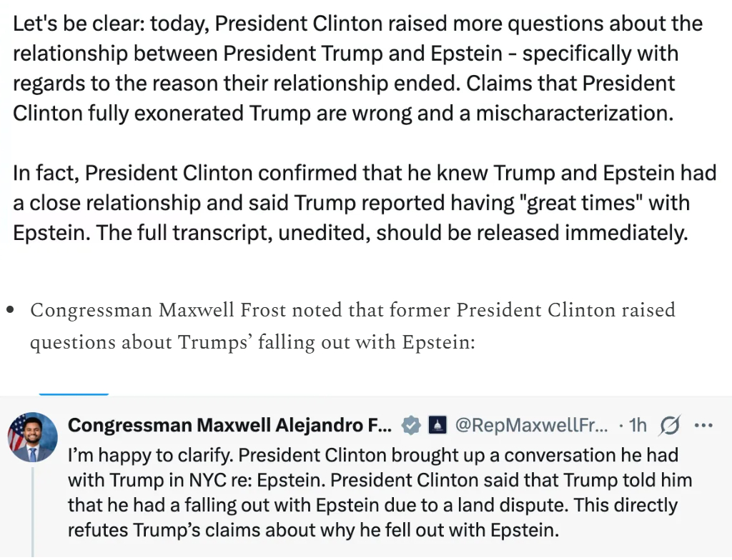Viewport: 732px width, 560px height.
Task: Click the Capitol government affiliation badge
Action: (437, 426)
